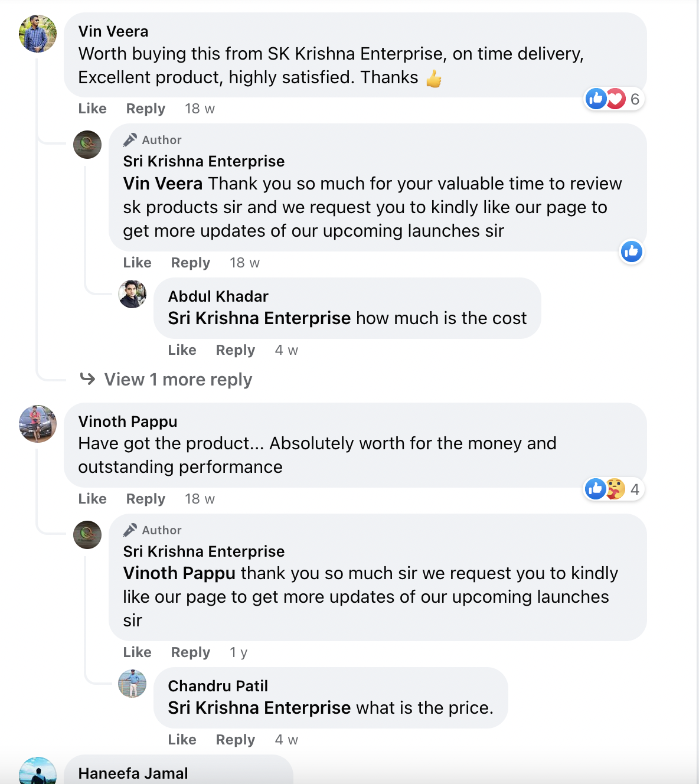Open Chandru Patil's profile avatar

(132, 684)
